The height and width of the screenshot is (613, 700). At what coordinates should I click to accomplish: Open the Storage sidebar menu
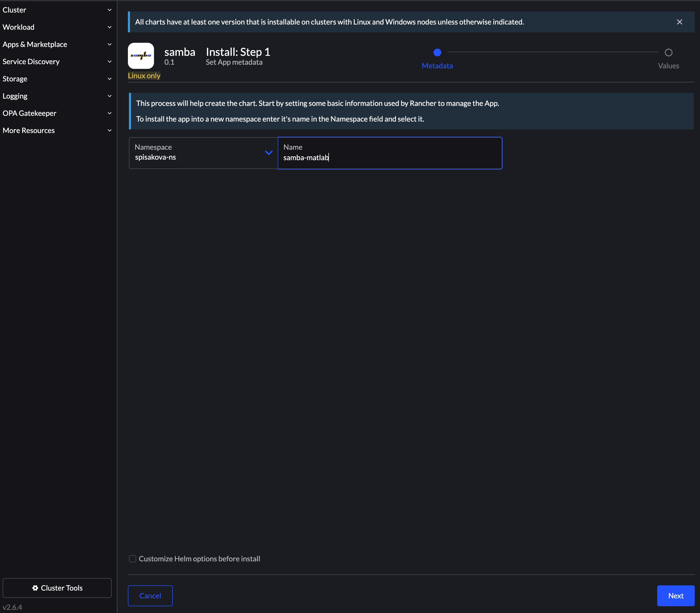click(x=15, y=79)
